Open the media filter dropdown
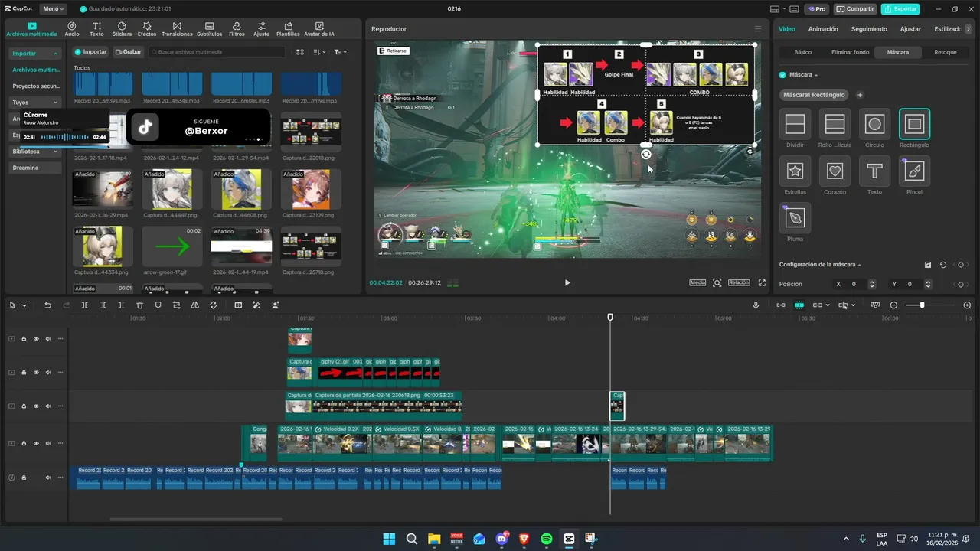Screen dimensions: 980x551 (341, 52)
